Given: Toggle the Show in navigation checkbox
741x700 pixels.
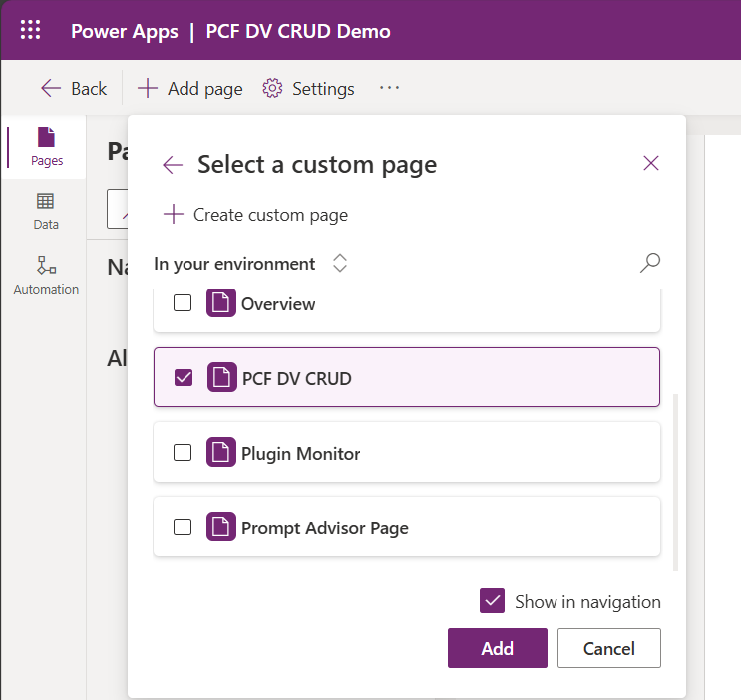Looking at the screenshot, I should (492, 601).
